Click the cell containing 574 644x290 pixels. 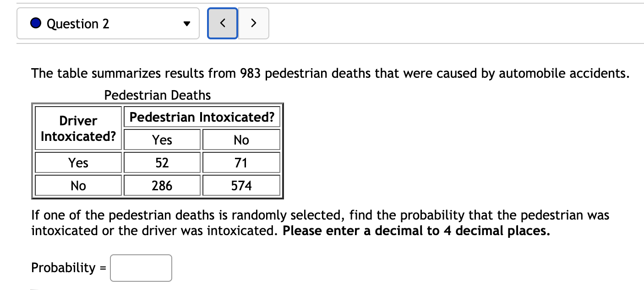(241, 185)
